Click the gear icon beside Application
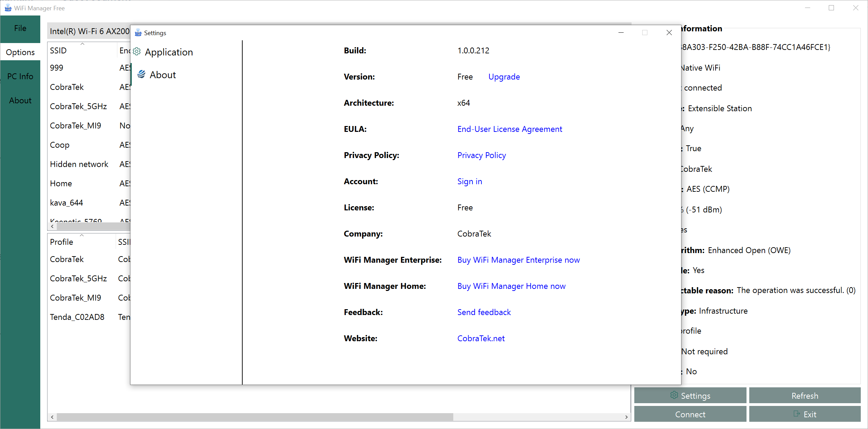The image size is (868, 429). (137, 52)
